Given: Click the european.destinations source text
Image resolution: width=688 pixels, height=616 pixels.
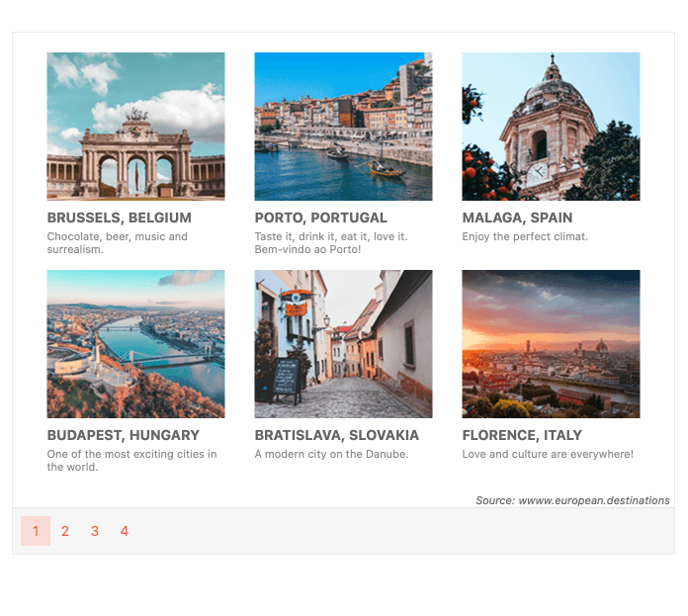Looking at the screenshot, I should pos(572,500).
